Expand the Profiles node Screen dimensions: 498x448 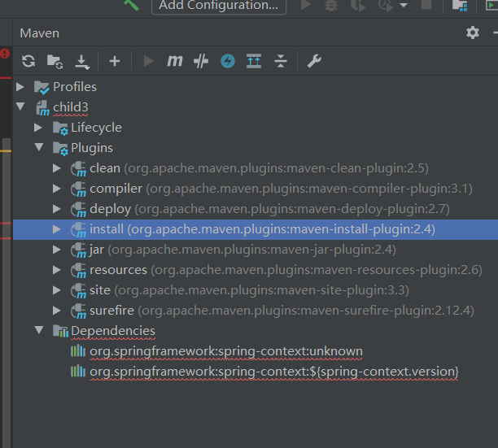[20, 87]
